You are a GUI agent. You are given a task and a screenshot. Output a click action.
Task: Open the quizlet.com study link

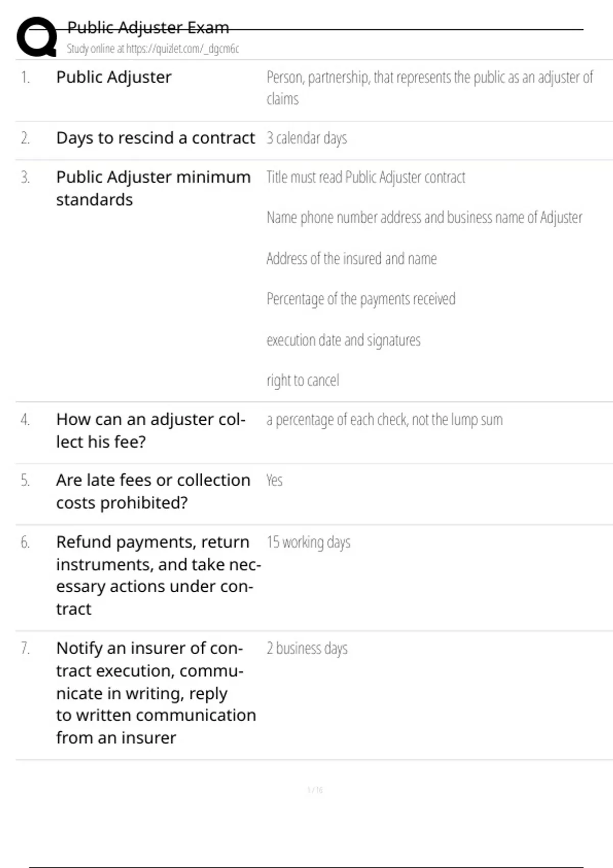point(152,49)
